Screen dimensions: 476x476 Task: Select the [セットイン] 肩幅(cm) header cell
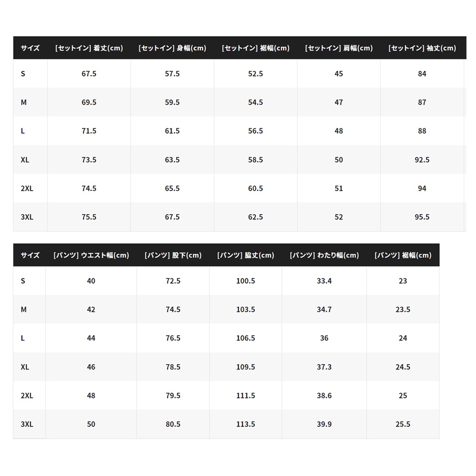(x=339, y=48)
